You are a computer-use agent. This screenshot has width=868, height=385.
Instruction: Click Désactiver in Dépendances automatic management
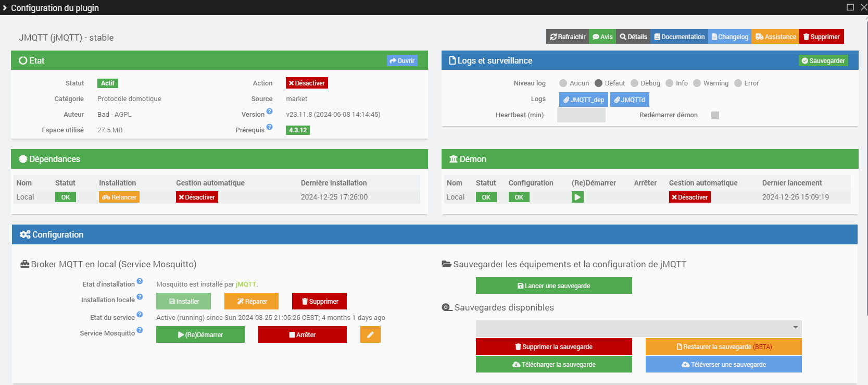click(197, 197)
